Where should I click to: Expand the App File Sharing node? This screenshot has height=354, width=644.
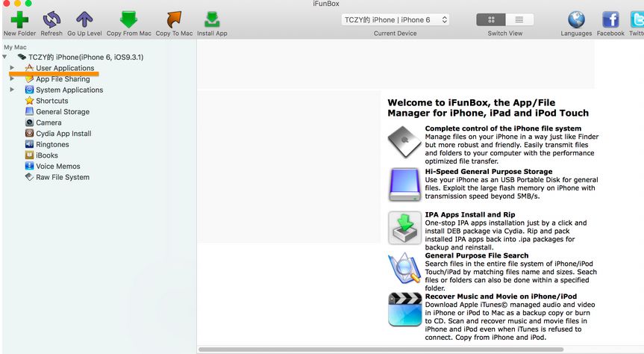[12, 78]
